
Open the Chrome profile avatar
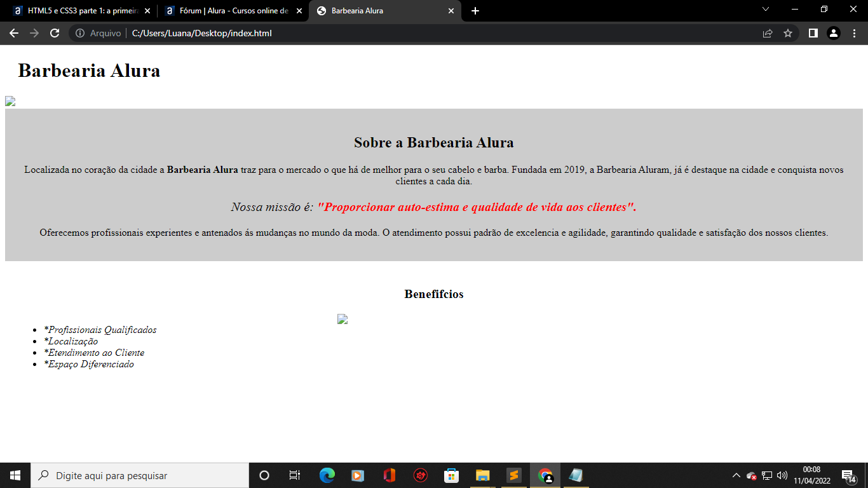tap(834, 33)
